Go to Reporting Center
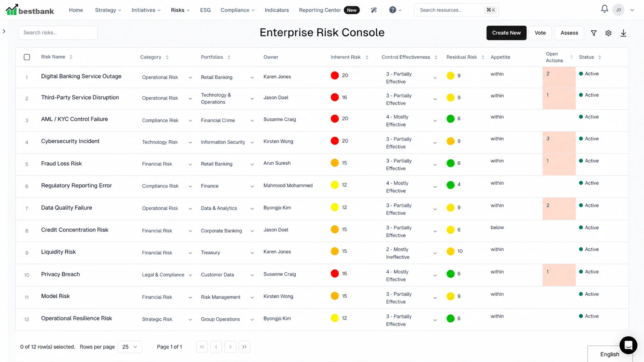 [320, 10]
